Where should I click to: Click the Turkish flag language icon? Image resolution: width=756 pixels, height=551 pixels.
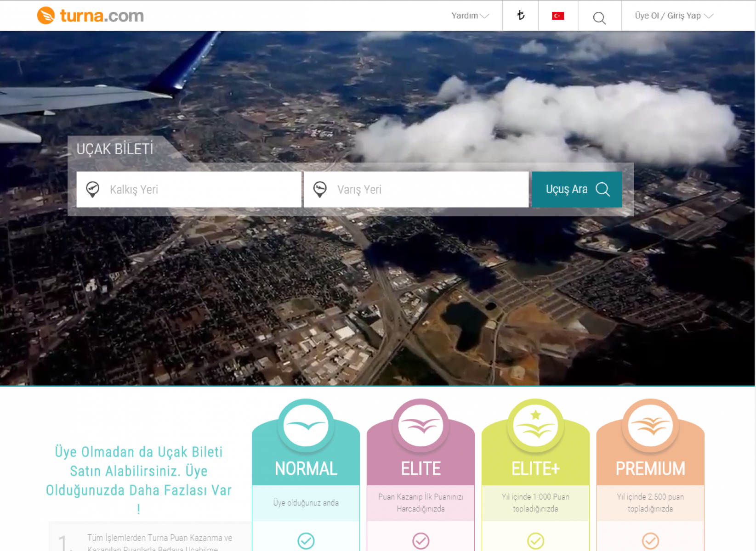557,16
